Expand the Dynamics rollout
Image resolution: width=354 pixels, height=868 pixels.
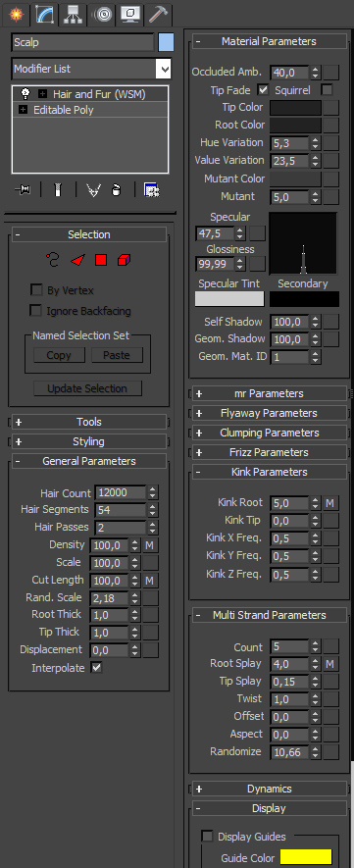[269, 789]
